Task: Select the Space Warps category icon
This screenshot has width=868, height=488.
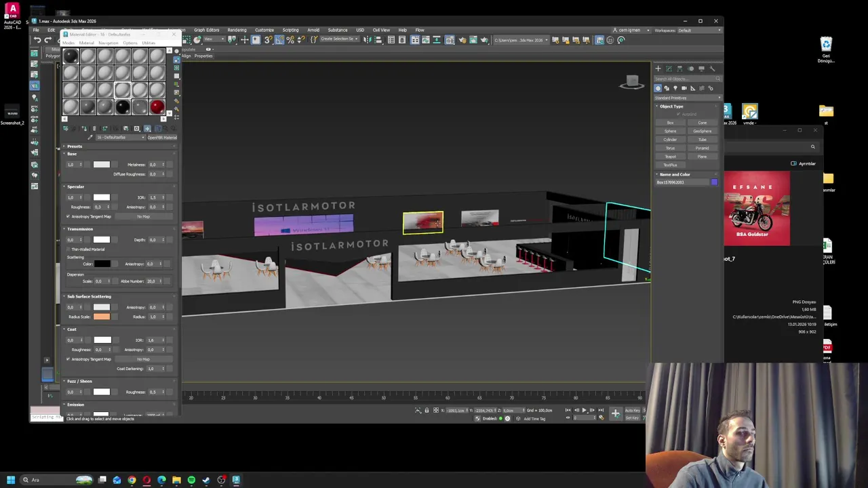Action: [x=702, y=88]
